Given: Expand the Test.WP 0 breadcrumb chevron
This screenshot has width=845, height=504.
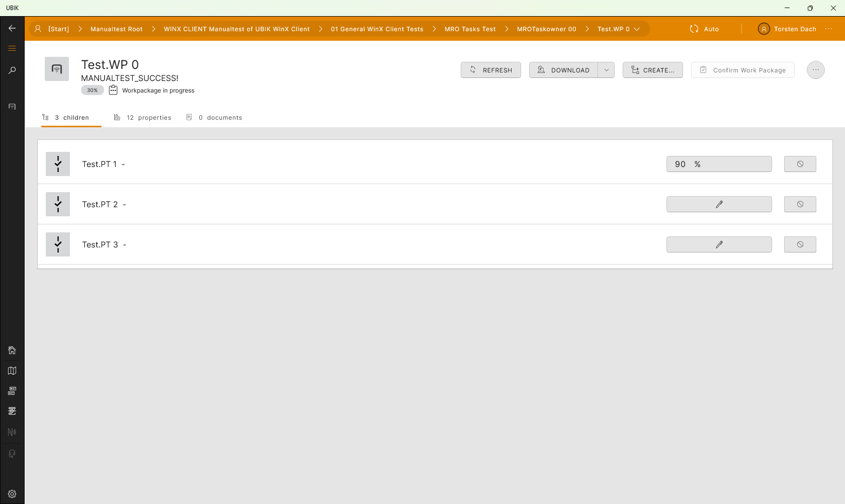Looking at the screenshot, I should click(x=637, y=29).
